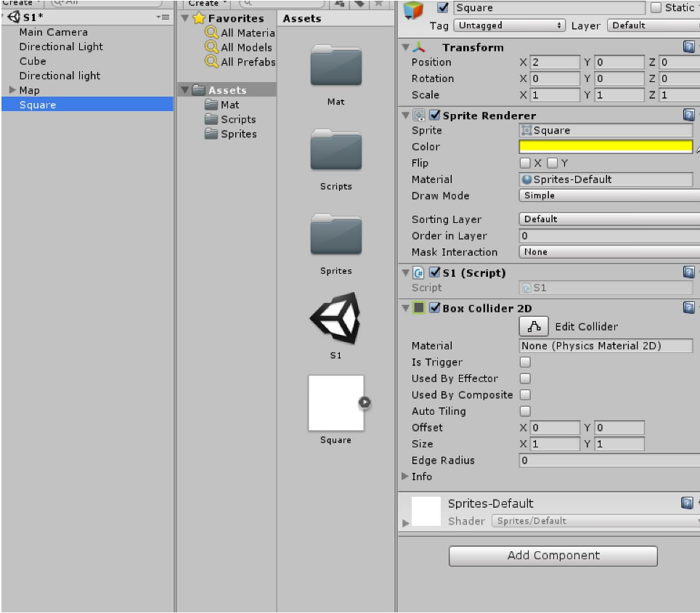Select the Mat folder in Assets tree
The height and width of the screenshot is (613, 700).
coord(222,105)
